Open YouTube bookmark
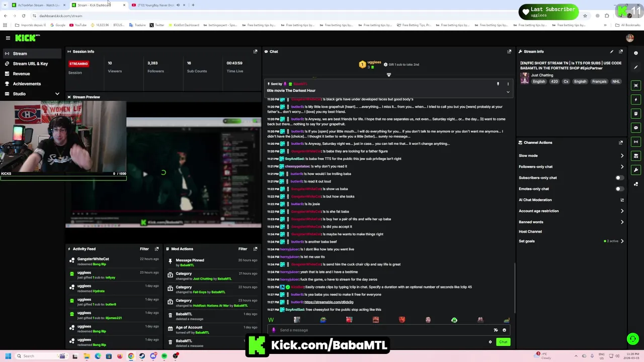This screenshot has height=362, width=644. (x=77, y=25)
